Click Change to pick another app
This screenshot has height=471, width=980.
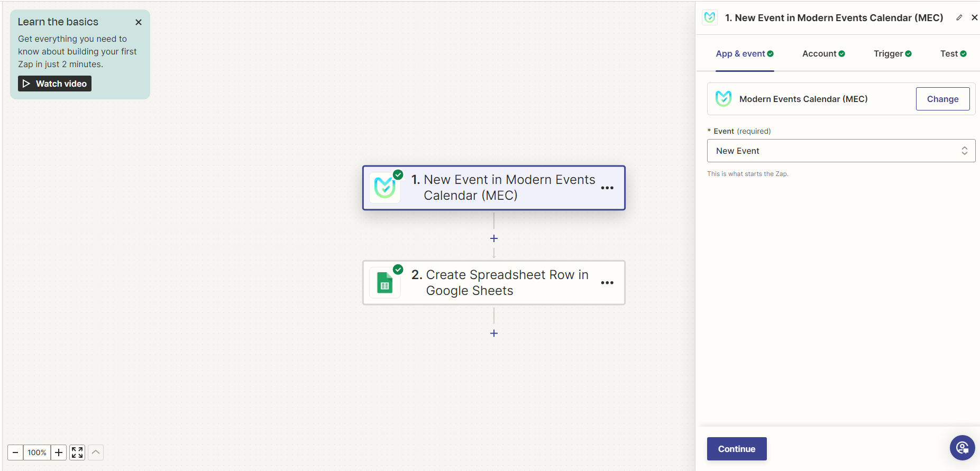pyautogui.click(x=942, y=99)
